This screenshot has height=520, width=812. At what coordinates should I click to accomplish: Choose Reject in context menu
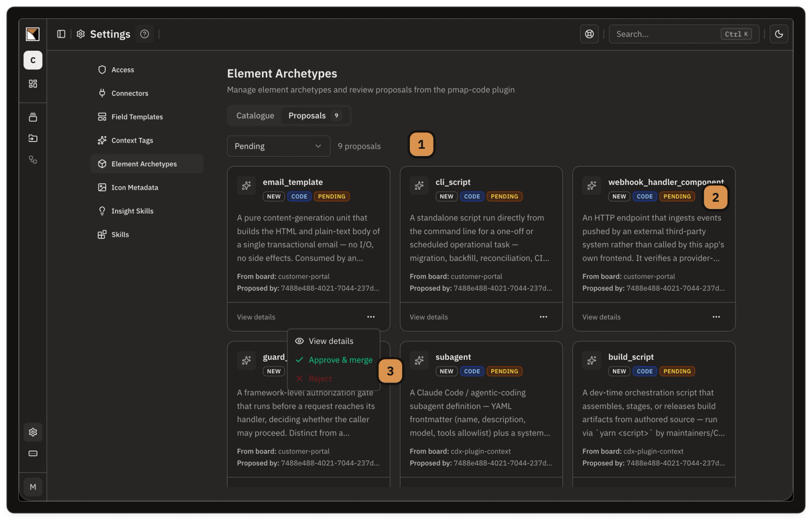coord(333,379)
